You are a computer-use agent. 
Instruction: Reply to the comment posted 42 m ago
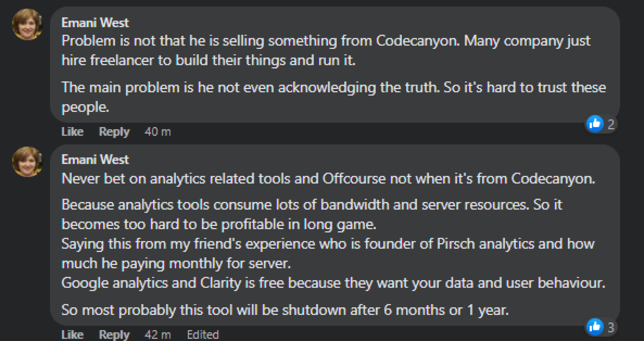tap(114, 335)
